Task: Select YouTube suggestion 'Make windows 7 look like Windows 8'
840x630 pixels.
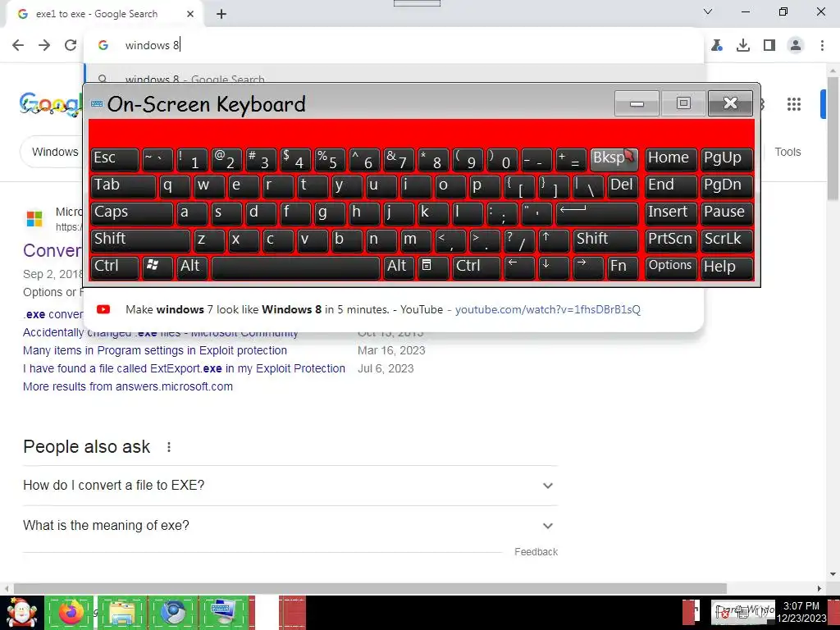Action: click(394, 309)
